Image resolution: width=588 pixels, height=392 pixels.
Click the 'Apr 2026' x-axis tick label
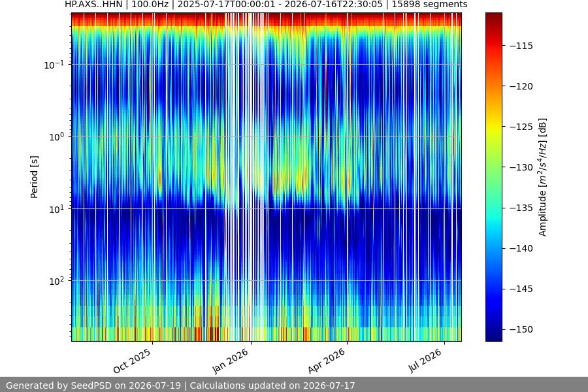(x=326, y=361)
